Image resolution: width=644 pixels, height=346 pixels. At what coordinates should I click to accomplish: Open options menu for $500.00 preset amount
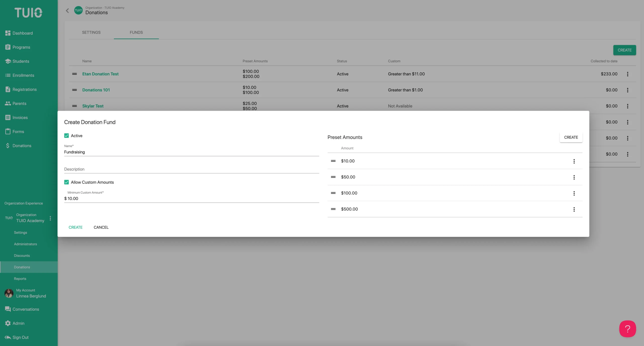pyautogui.click(x=574, y=209)
